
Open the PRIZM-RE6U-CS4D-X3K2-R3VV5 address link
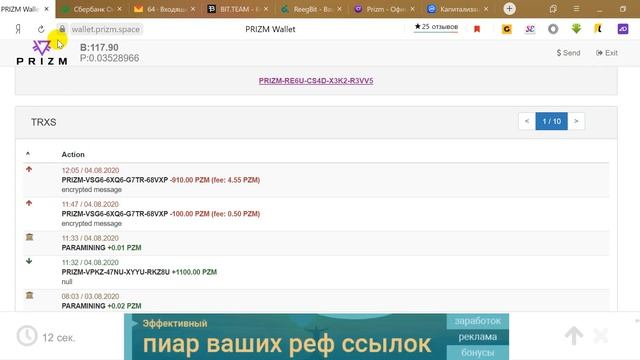tap(316, 81)
